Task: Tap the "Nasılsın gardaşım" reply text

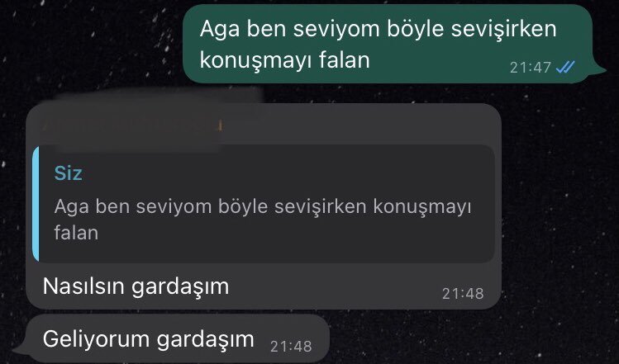Action: click(136, 286)
